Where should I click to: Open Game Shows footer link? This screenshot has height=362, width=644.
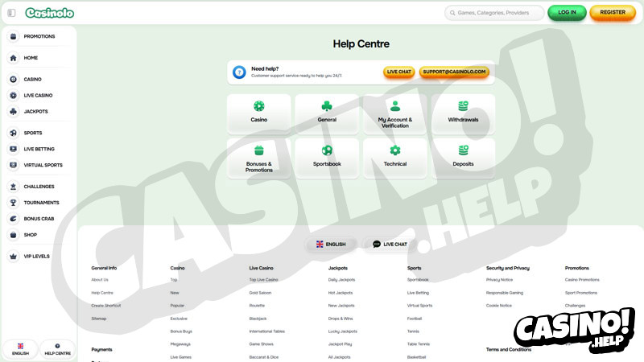[x=261, y=344]
